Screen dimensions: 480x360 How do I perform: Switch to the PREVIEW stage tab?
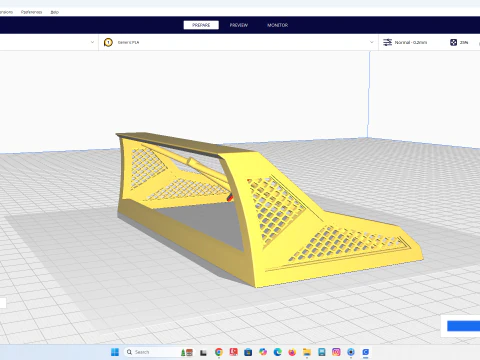[x=239, y=25]
